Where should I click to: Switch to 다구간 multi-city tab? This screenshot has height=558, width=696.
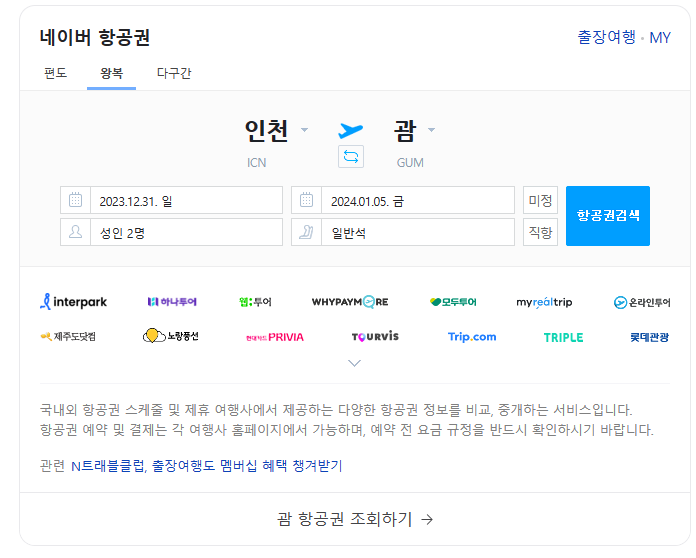pyautogui.click(x=174, y=73)
